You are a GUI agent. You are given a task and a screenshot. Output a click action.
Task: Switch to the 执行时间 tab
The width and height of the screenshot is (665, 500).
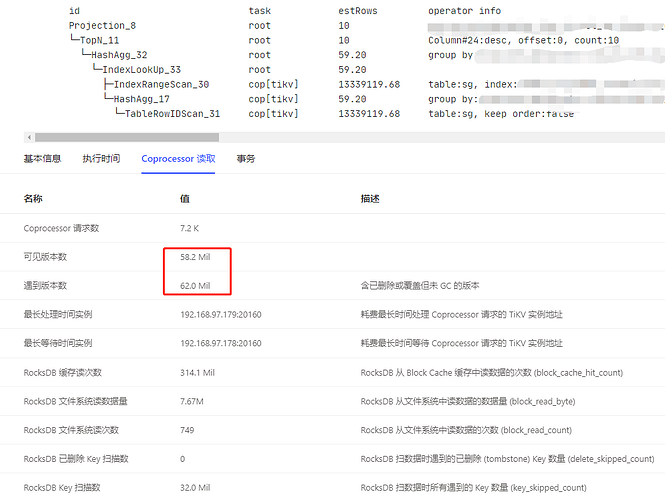(x=101, y=159)
